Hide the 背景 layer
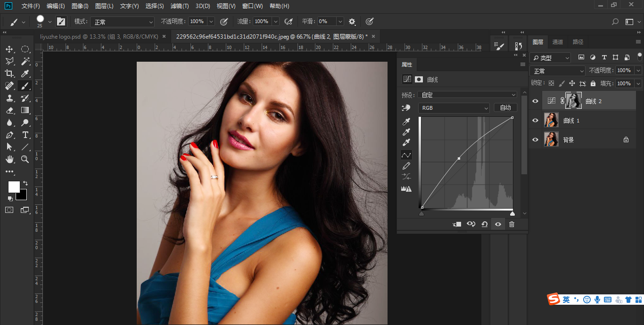The image size is (644, 325). [535, 140]
